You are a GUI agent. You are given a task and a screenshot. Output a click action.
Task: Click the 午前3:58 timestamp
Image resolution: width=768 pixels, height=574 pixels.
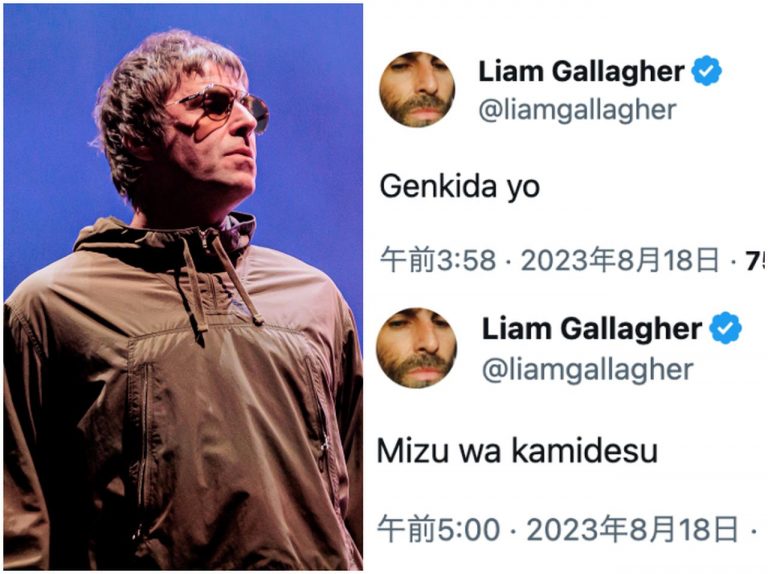click(x=438, y=261)
